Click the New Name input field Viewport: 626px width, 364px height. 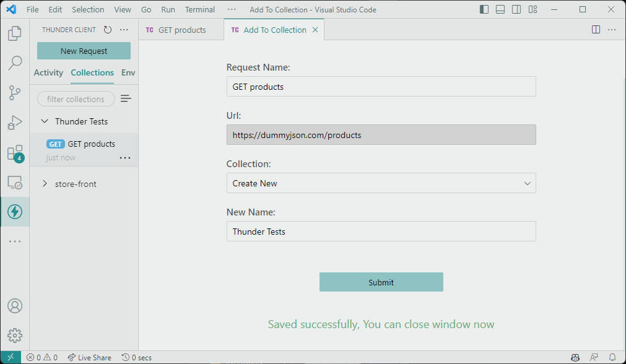tap(381, 232)
